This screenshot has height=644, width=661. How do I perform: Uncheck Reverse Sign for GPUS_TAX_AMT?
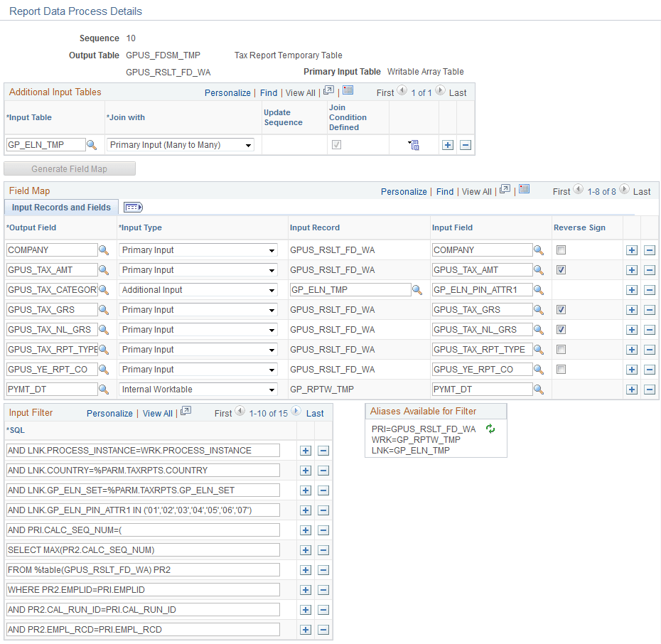coord(561,269)
